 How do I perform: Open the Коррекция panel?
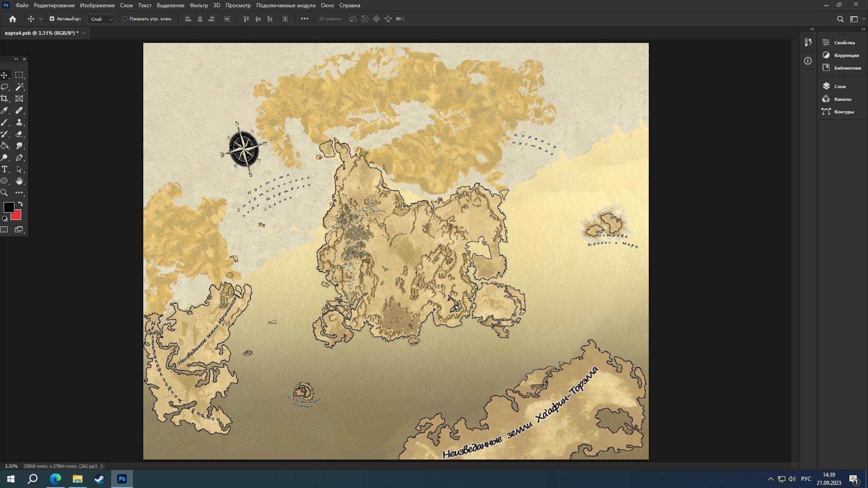point(846,55)
